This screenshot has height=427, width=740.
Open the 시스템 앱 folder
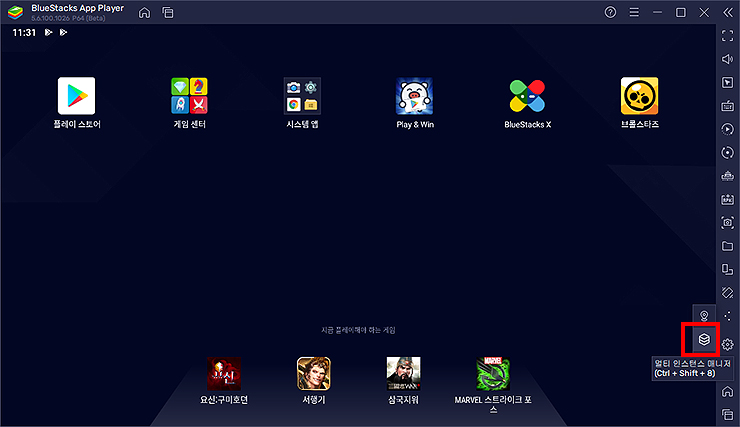[x=302, y=96]
